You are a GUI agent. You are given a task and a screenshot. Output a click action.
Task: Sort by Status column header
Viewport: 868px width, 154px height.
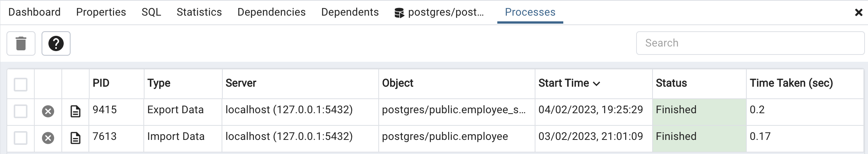(x=671, y=83)
